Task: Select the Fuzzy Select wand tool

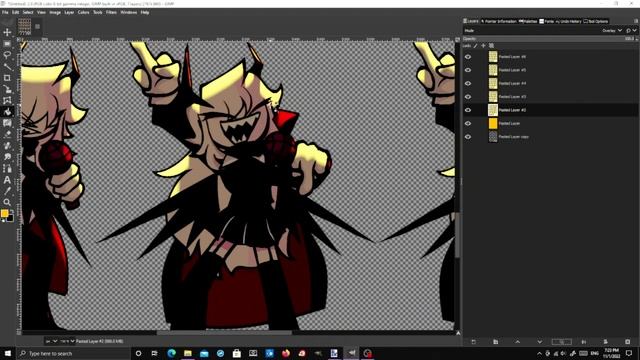Action: pos(7,66)
